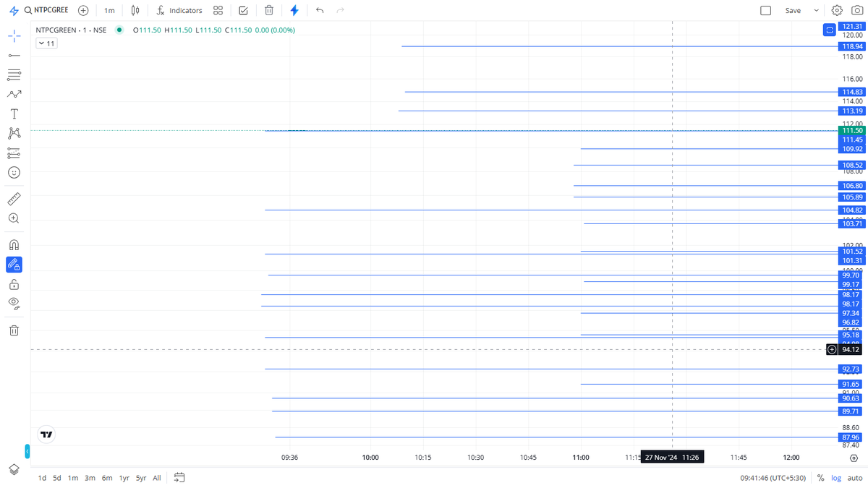
Task: Click the 92.73 price label
Action: (851, 369)
